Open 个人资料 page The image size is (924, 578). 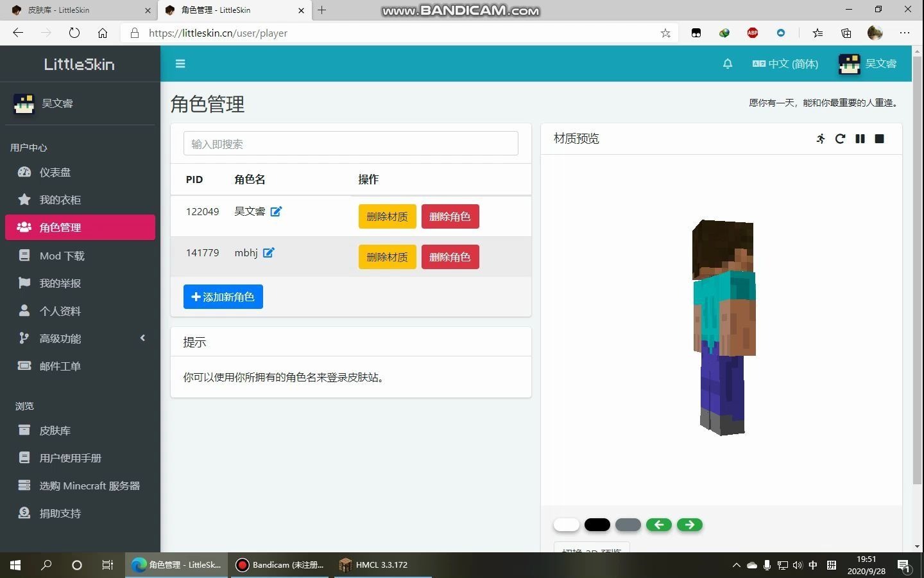(x=80, y=311)
